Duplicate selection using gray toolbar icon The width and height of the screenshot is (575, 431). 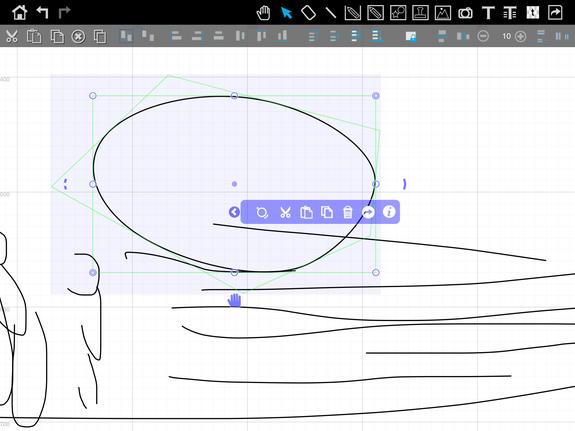[100, 36]
